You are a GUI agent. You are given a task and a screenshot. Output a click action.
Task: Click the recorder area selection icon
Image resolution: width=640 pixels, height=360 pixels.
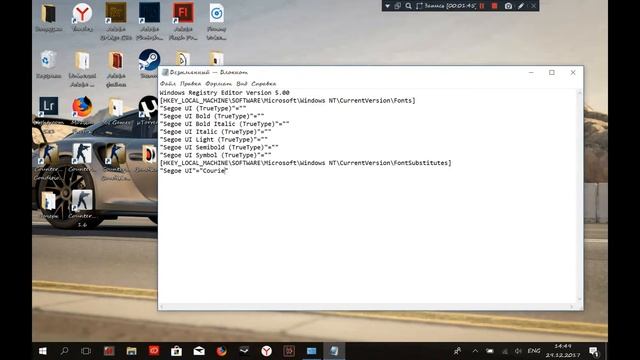pos(419,6)
